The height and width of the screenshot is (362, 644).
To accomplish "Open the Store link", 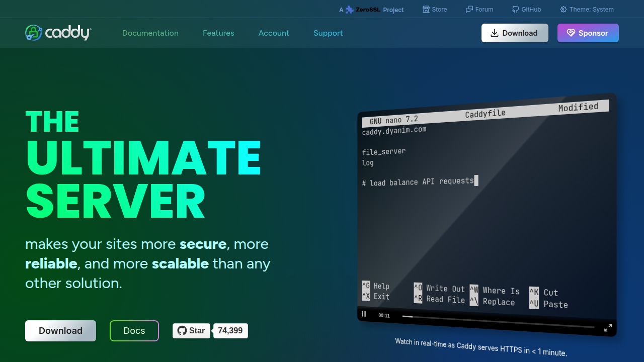I will coord(435,9).
